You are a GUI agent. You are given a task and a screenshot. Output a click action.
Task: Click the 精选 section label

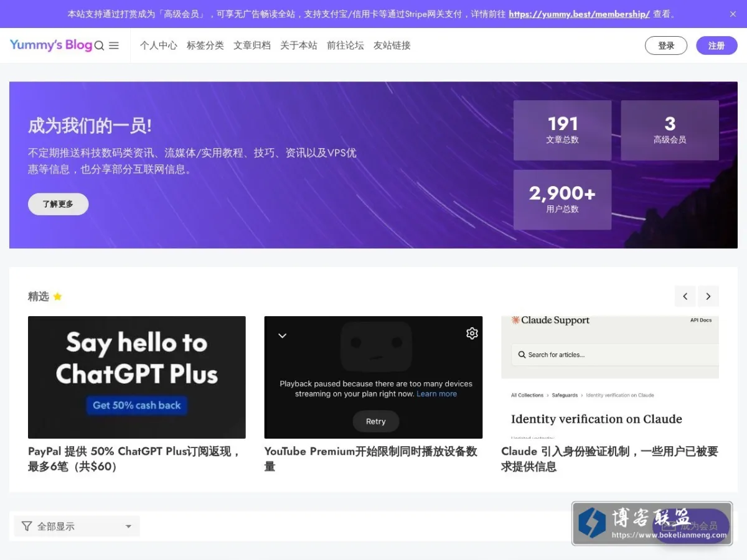click(x=38, y=297)
